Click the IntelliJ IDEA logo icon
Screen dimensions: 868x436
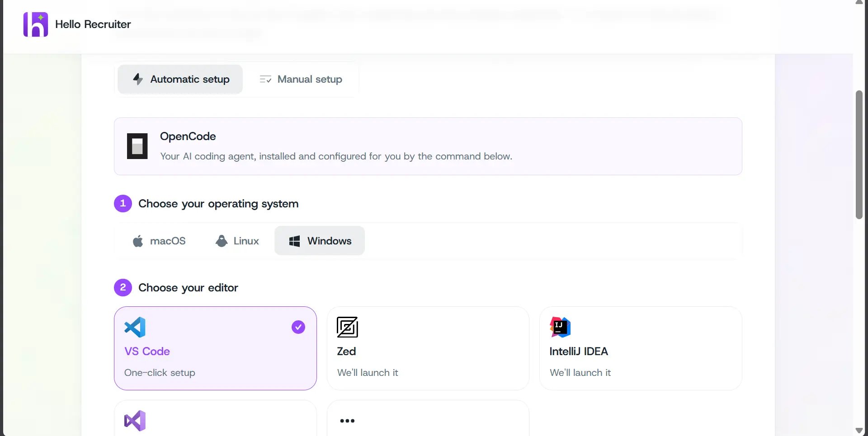[x=560, y=328]
